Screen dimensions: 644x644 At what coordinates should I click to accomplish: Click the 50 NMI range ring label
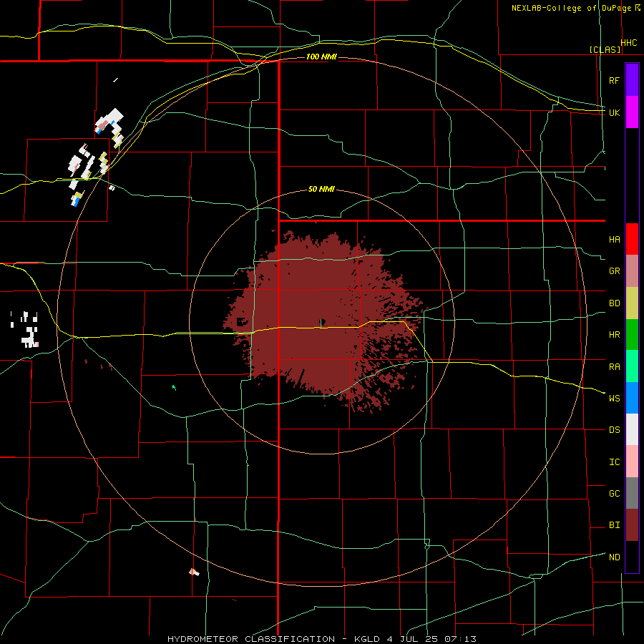click(x=321, y=189)
